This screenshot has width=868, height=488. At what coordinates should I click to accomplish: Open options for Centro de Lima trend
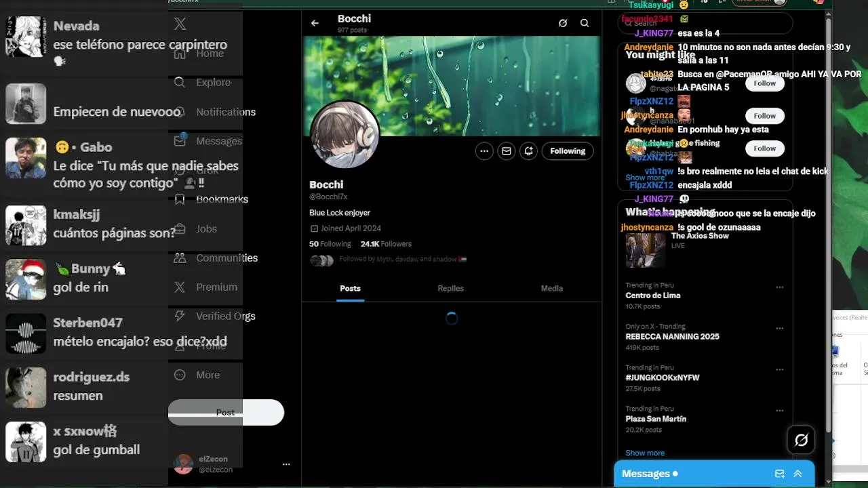779,287
